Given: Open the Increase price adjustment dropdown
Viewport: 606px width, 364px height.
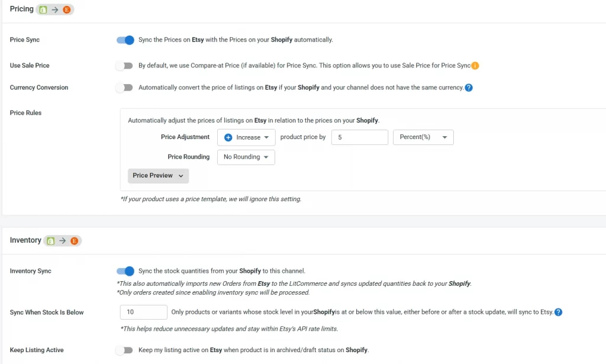Looking at the screenshot, I should tap(246, 137).
